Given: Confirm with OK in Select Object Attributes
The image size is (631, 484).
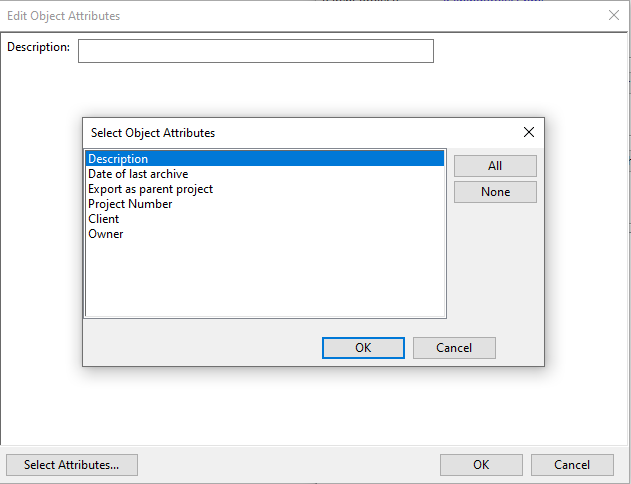Looking at the screenshot, I should tap(363, 348).
